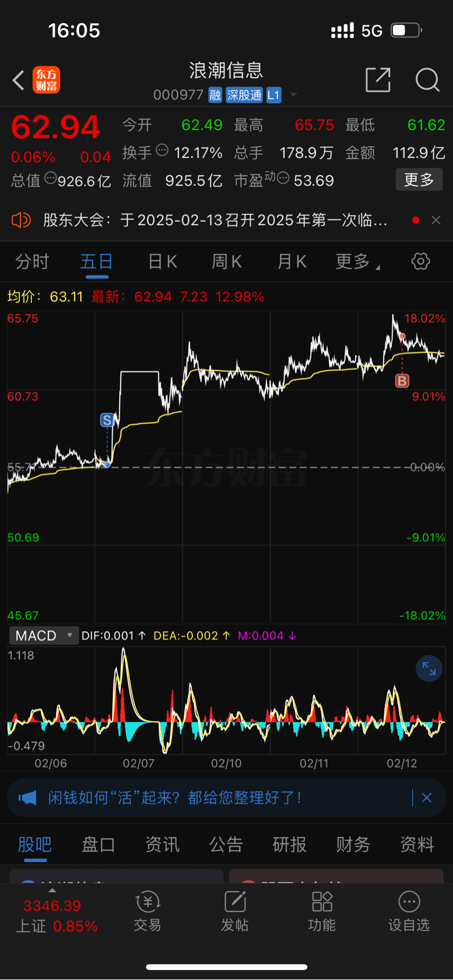This screenshot has height=980, width=453.
Task: Tap the info icon beside 总值
Action: 51,178
